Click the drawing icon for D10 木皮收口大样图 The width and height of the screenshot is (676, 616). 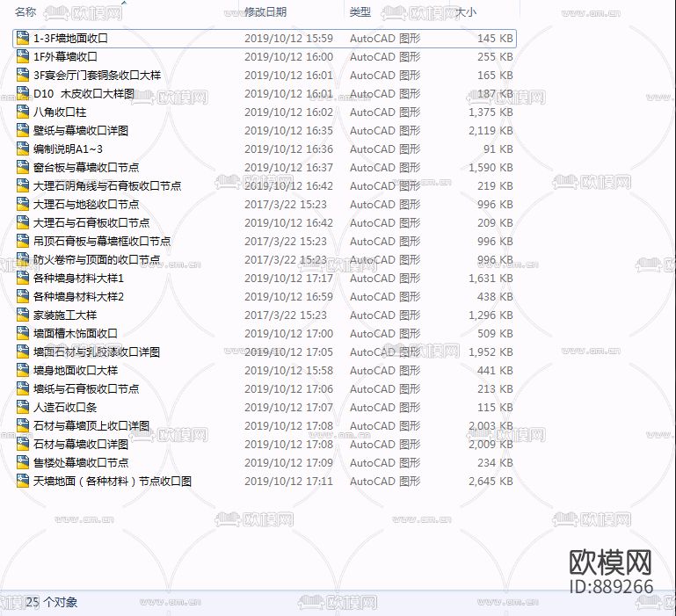[23, 93]
